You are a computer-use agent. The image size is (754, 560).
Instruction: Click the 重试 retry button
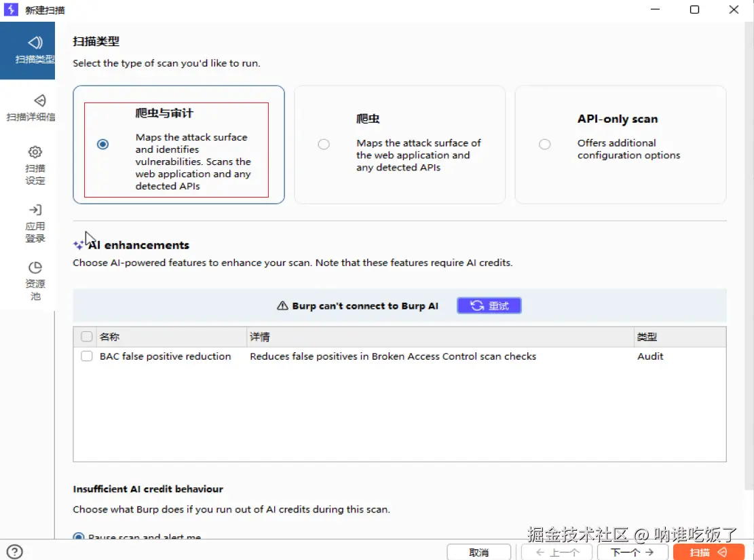(489, 305)
